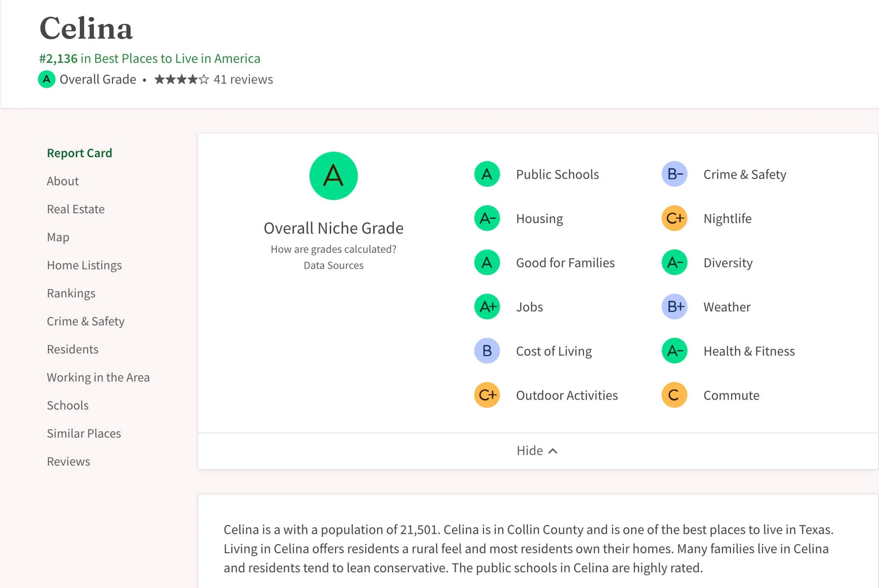Screen dimensions: 879x588
Task: Collapse the report card with Hide
Action: [530, 451]
